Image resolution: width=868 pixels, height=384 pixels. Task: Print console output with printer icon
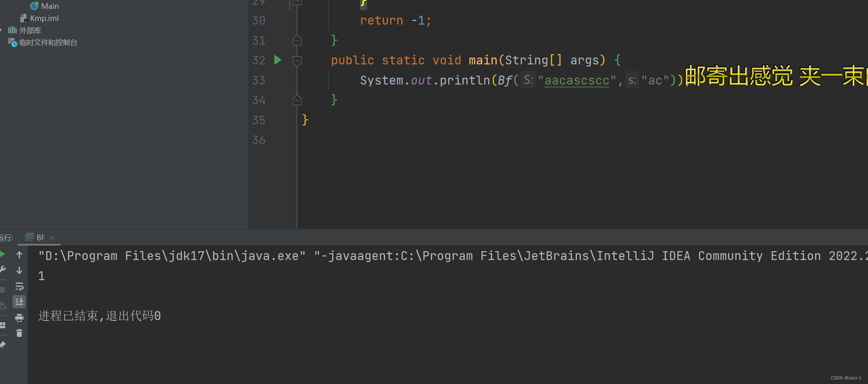coord(19,318)
